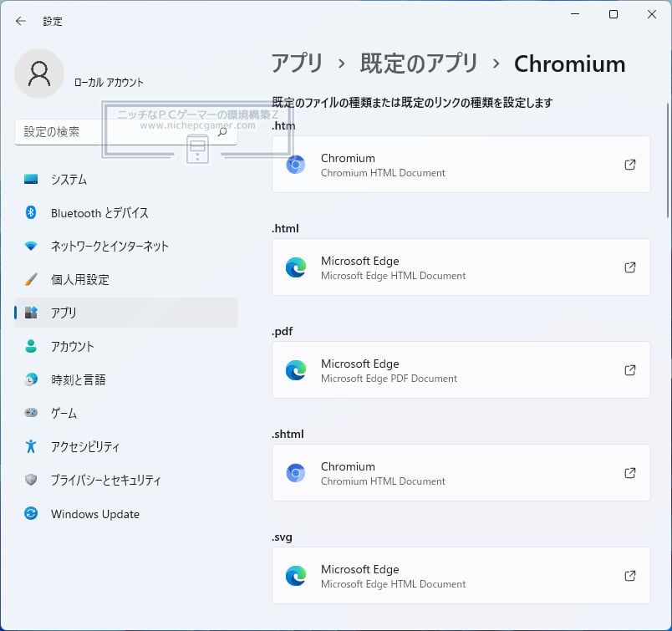Open アクセシビリティ settings page
Image resolution: width=672 pixels, height=631 pixels.
point(126,446)
